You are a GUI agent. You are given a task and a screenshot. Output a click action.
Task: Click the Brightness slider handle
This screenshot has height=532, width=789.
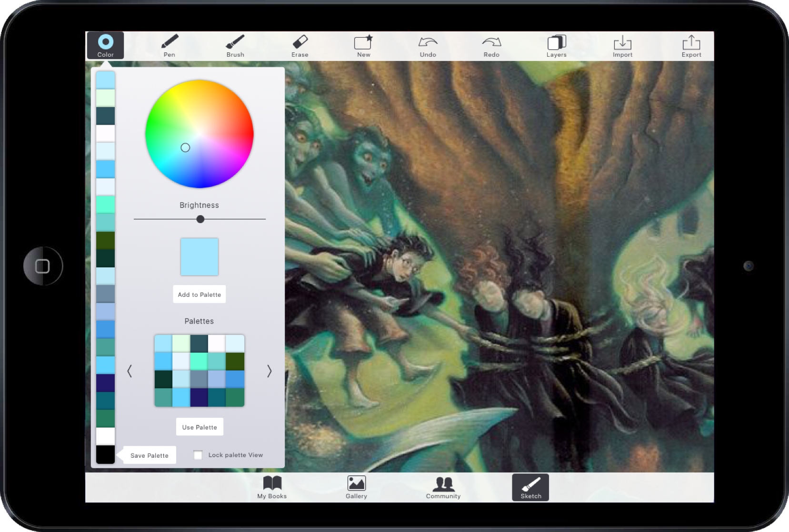coord(200,219)
